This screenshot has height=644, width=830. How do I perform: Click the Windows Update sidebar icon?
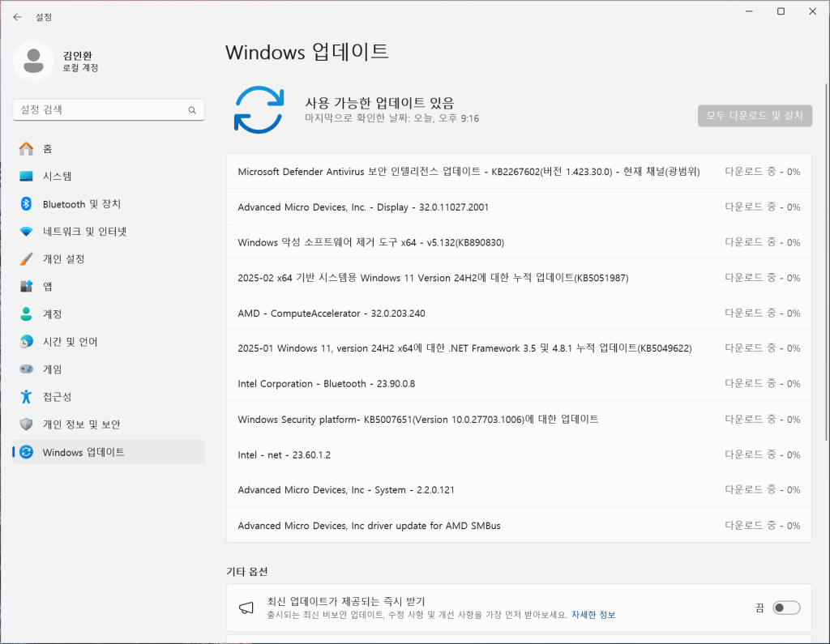(x=26, y=452)
